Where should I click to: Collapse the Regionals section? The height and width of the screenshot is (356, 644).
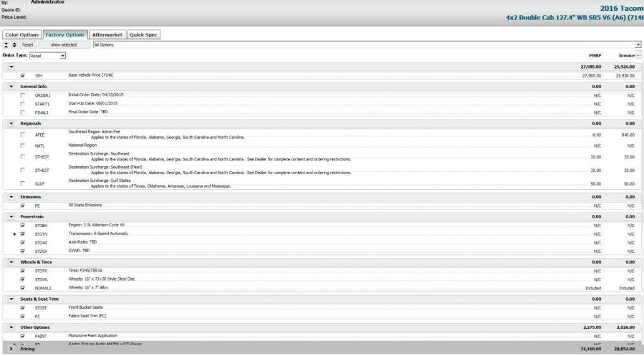pos(11,124)
